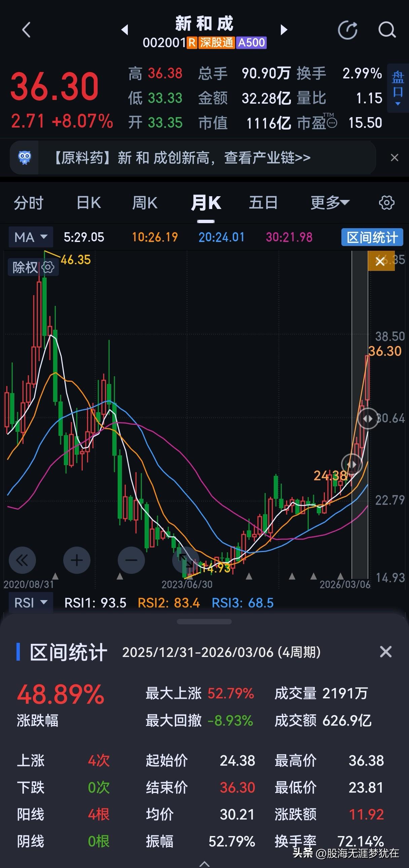
Task: Tap the 14.93 low price label
Action: coord(216,568)
